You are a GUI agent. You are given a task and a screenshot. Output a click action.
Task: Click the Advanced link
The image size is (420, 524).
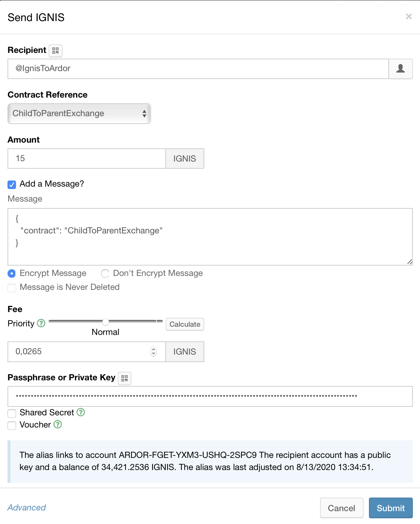tap(27, 508)
